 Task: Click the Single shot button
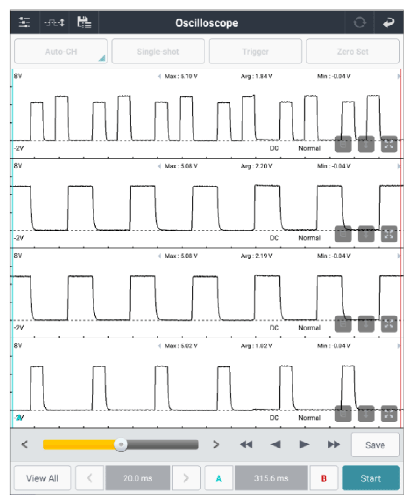158,51
